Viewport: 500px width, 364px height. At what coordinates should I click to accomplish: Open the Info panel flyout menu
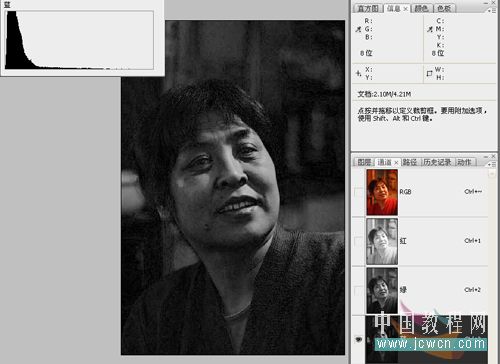click(x=492, y=11)
